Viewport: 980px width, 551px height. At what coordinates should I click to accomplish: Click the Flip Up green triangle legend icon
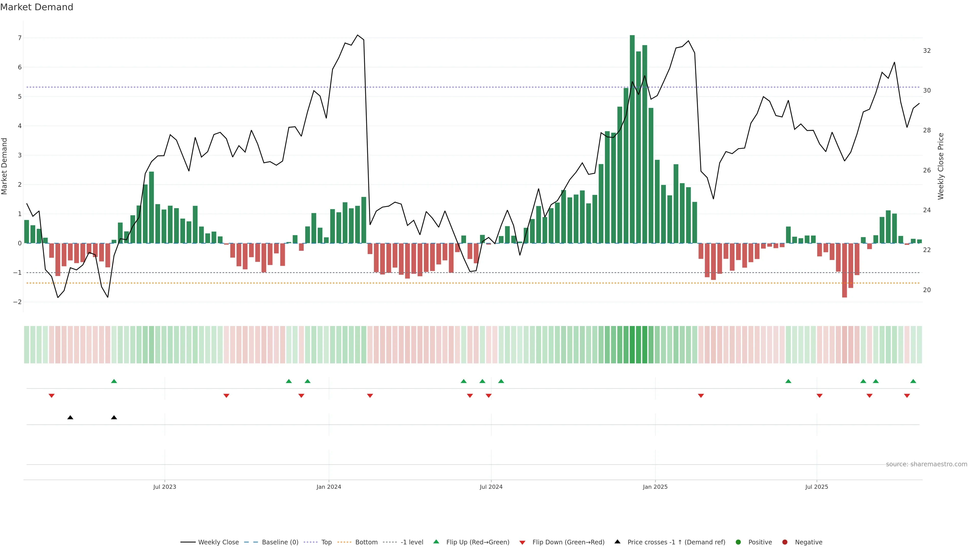pyautogui.click(x=436, y=542)
